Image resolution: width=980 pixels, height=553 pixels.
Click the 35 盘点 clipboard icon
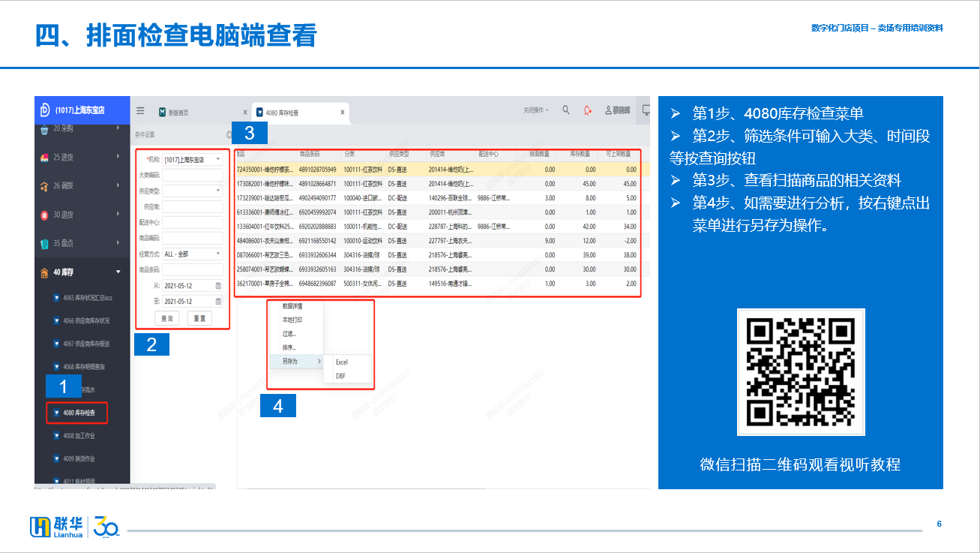(45, 244)
